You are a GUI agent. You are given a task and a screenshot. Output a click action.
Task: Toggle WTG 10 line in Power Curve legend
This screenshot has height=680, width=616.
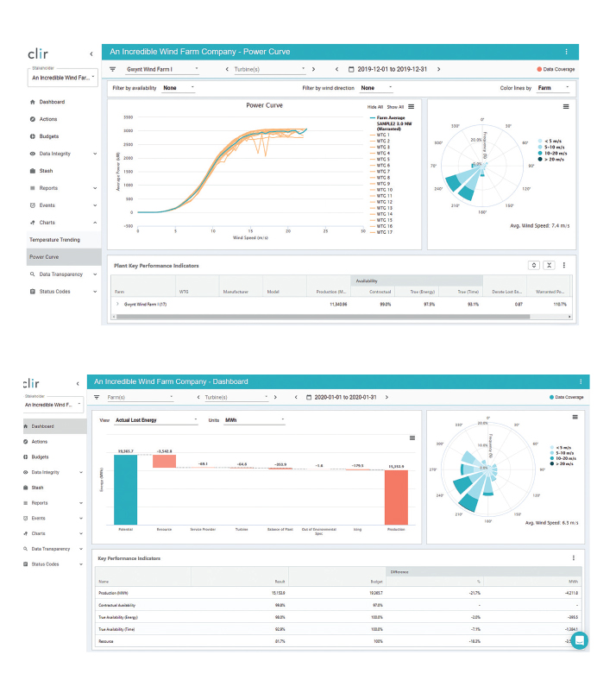(x=381, y=190)
